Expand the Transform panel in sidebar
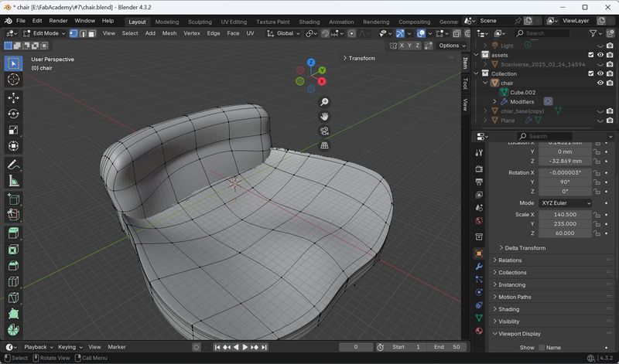619x364 pixels. pyautogui.click(x=359, y=58)
